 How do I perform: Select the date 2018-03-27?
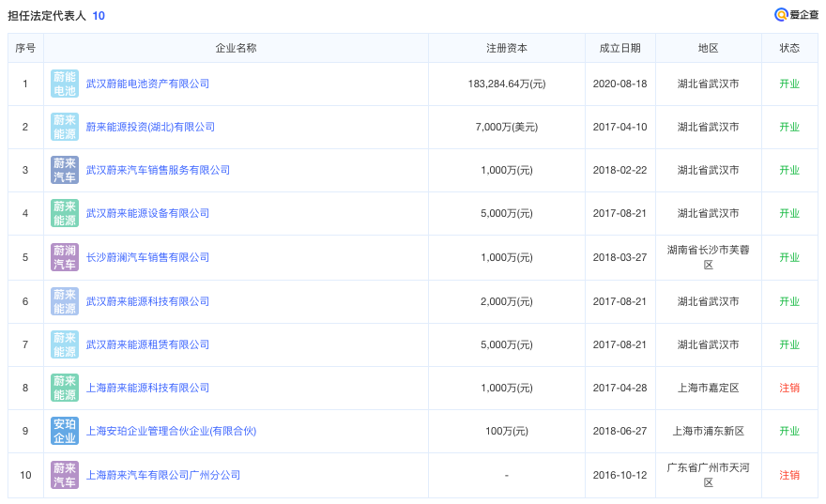pos(620,257)
